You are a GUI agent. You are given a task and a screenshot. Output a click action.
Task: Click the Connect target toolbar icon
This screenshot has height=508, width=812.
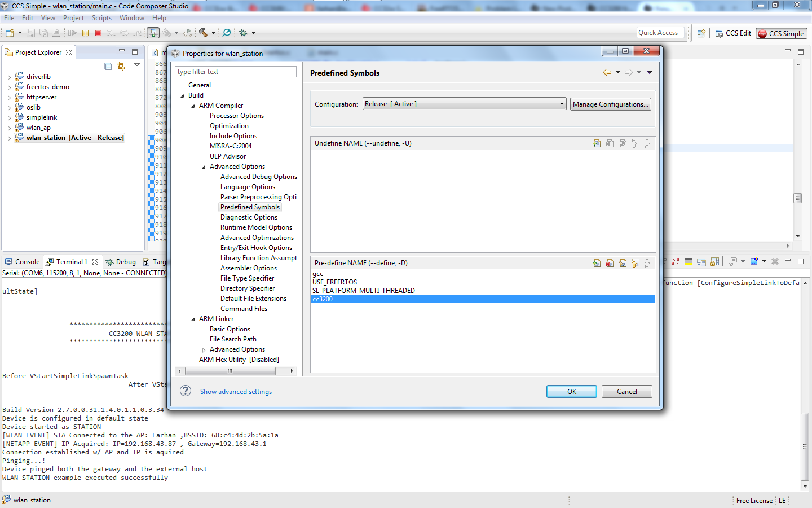153,33
